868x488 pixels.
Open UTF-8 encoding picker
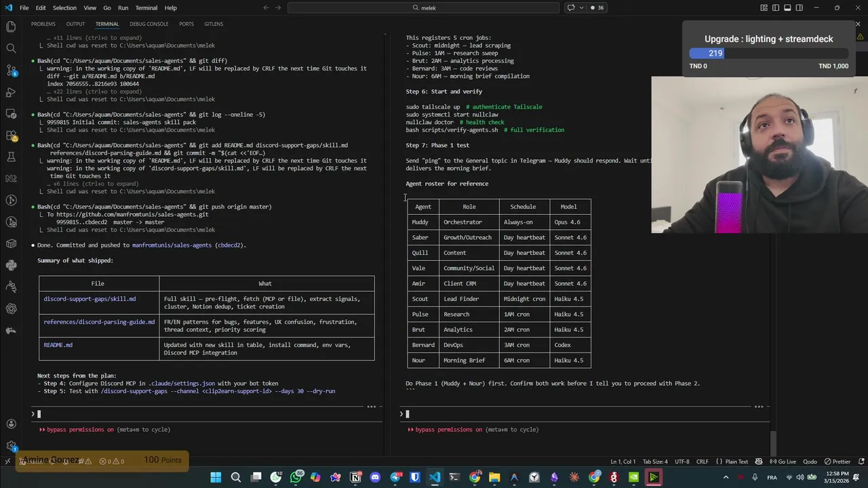click(682, 461)
